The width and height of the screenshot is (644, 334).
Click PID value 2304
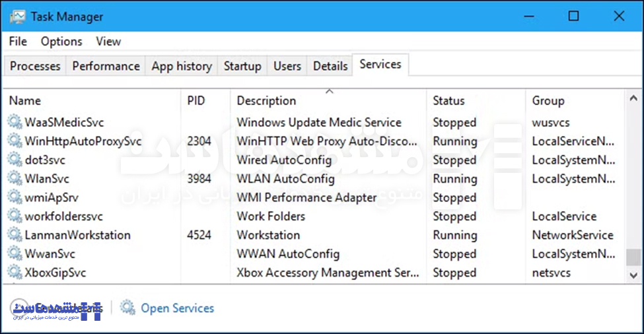[x=199, y=141]
